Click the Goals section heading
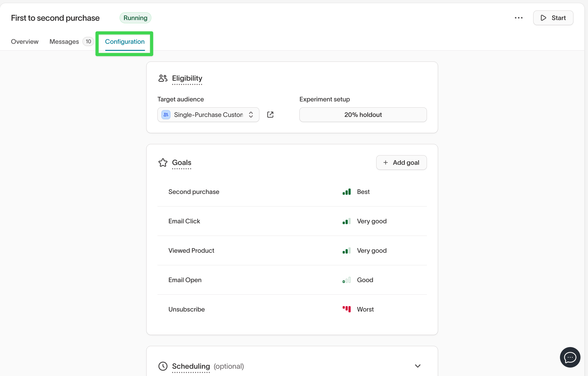This screenshot has width=588, height=376. pyautogui.click(x=182, y=163)
